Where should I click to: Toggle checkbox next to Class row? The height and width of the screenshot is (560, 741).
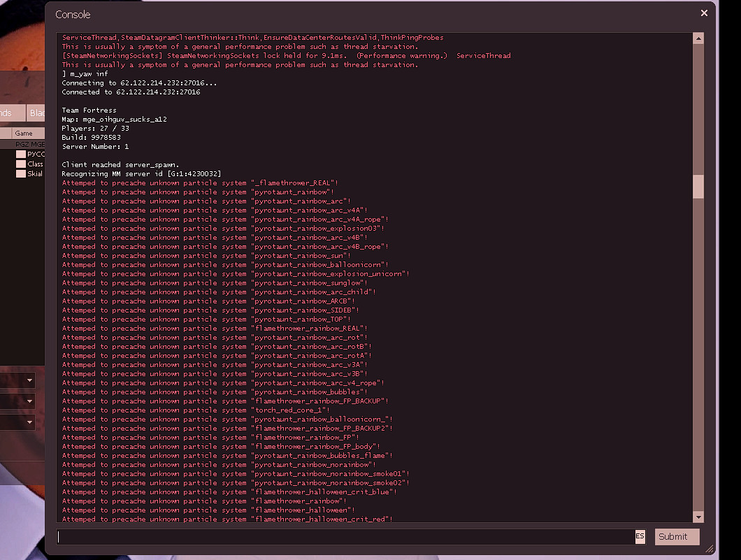(21, 164)
